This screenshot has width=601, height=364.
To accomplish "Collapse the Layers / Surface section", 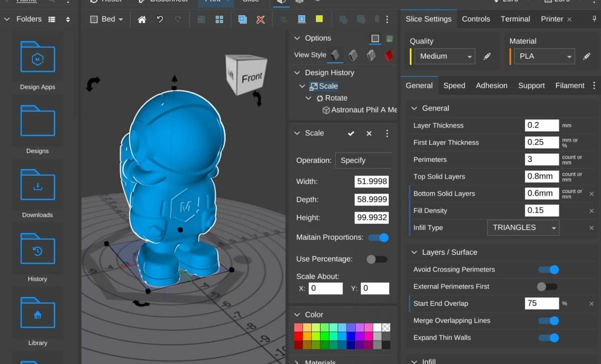I will pyautogui.click(x=414, y=252).
